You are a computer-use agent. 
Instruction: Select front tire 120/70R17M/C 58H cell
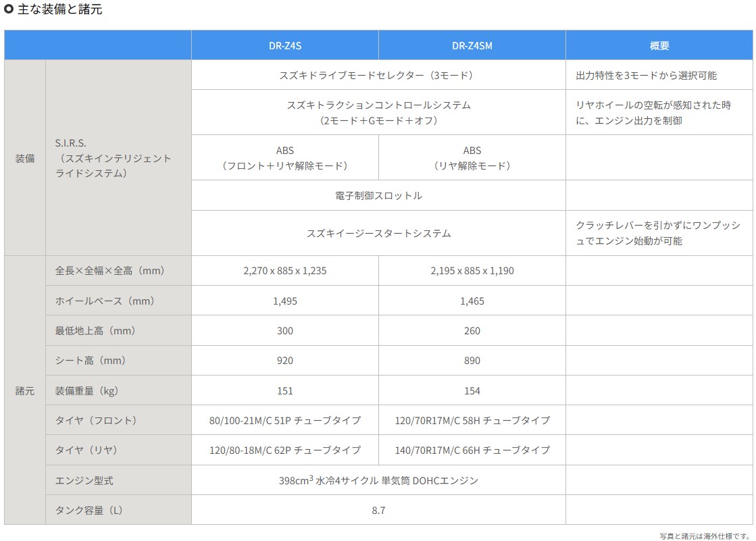pos(472,420)
